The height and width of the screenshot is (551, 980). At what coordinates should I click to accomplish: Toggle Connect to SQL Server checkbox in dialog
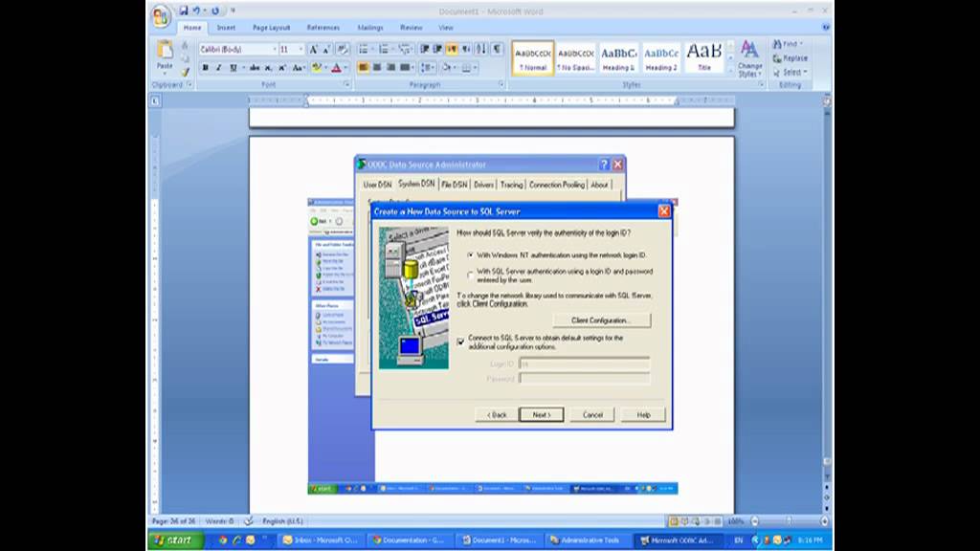(460, 342)
